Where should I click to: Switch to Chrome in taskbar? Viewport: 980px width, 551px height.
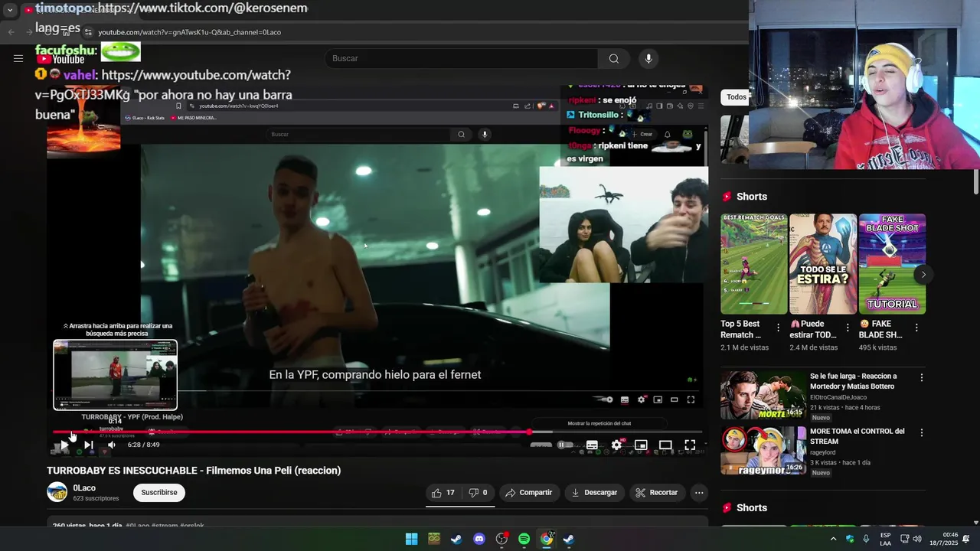pyautogui.click(x=547, y=539)
